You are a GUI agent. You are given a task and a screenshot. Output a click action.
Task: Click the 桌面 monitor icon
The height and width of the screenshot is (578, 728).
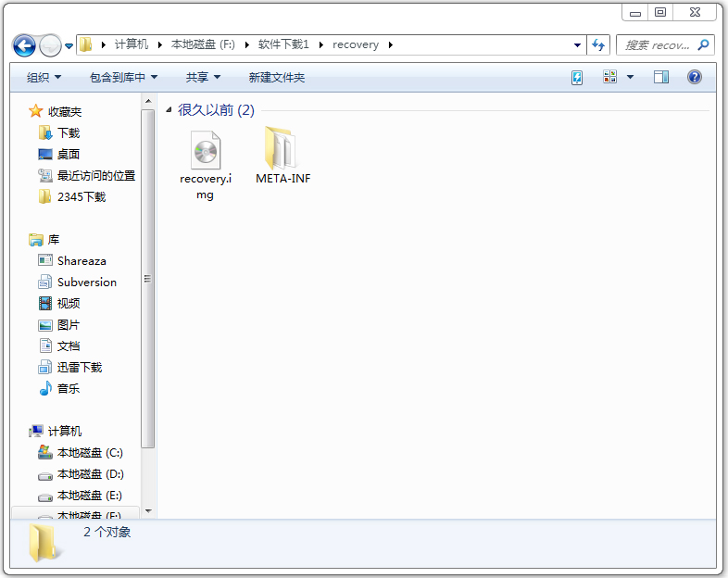coord(45,154)
